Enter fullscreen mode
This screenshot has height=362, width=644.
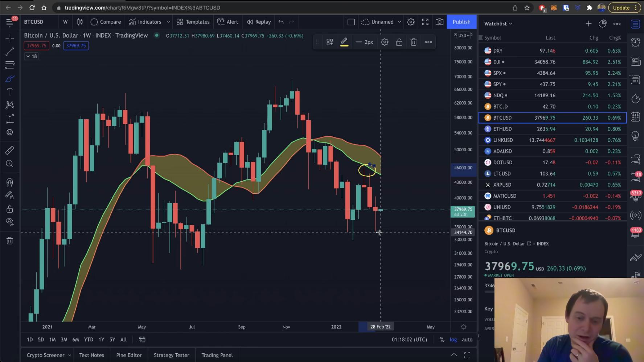pos(425,22)
